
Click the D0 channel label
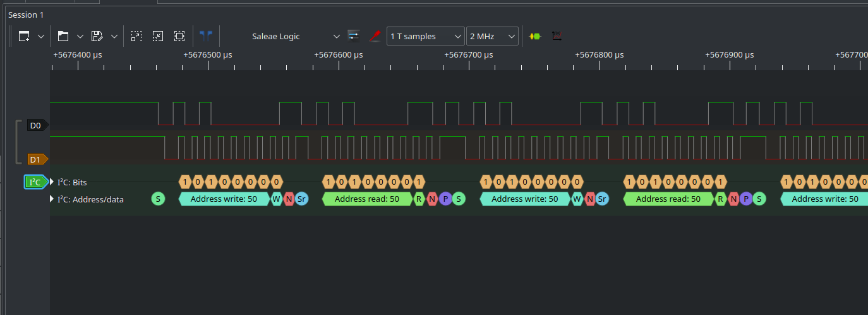tap(36, 126)
